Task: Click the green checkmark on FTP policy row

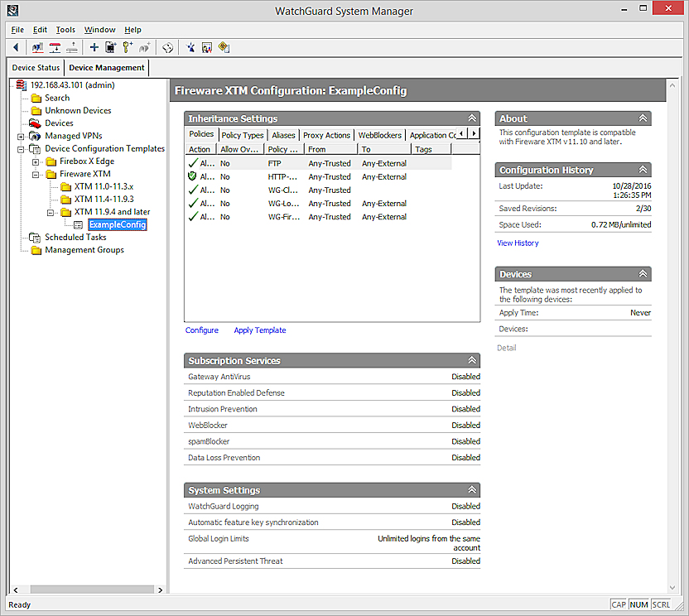Action: coord(192,163)
